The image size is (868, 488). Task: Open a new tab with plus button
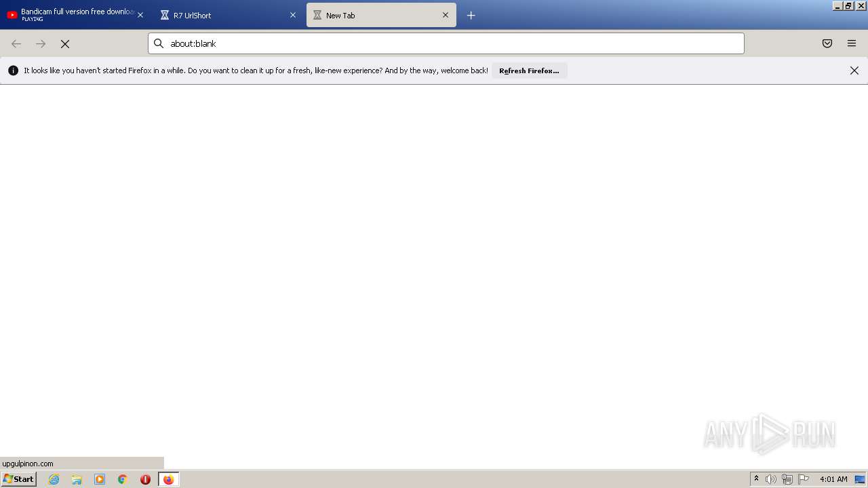(471, 15)
